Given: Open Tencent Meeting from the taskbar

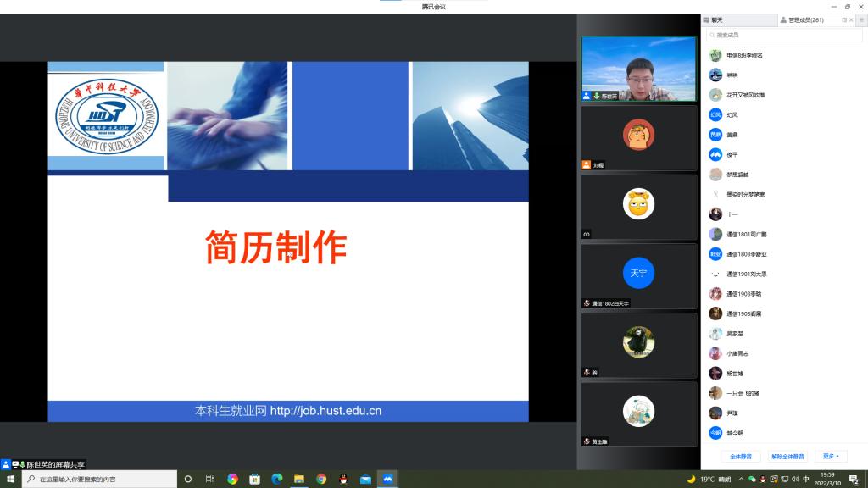Looking at the screenshot, I should pos(387,479).
